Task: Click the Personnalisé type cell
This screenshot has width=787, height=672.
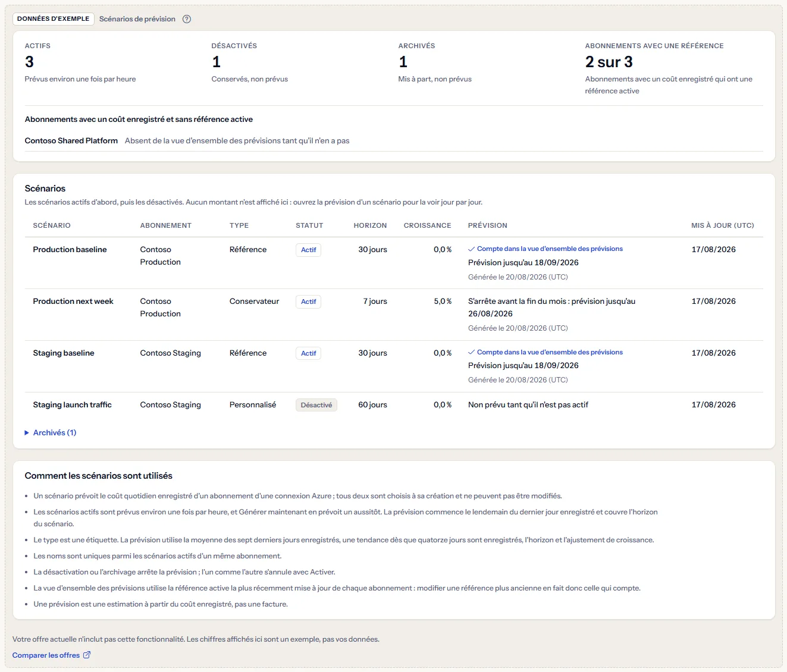Action: [253, 405]
